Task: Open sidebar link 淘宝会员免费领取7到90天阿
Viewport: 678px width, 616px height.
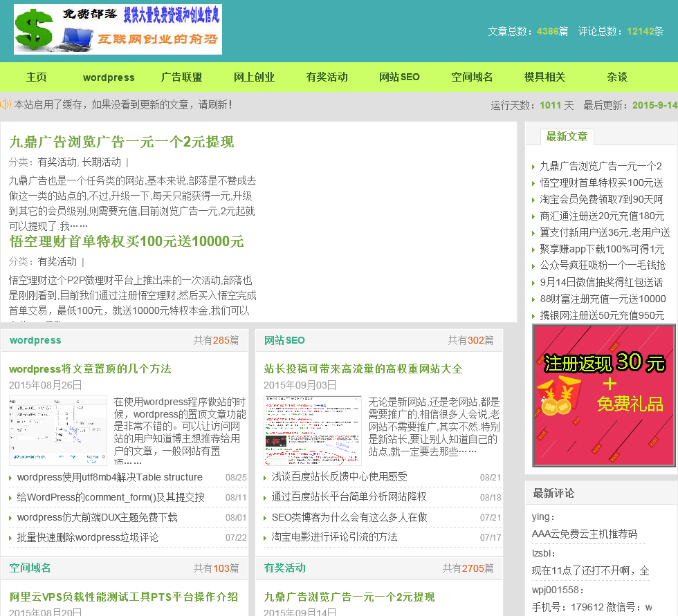Action: (x=601, y=199)
